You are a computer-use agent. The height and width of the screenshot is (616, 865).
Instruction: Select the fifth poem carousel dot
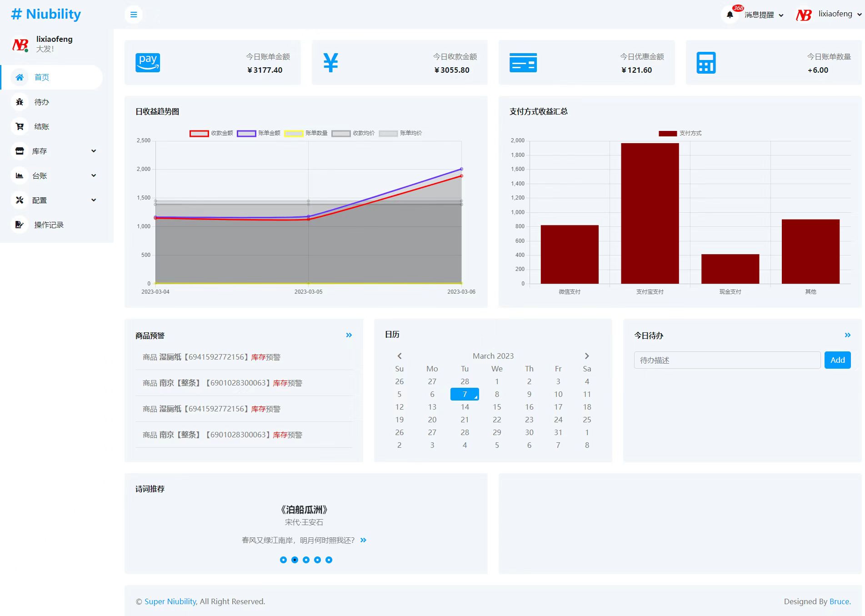click(x=329, y=560)
